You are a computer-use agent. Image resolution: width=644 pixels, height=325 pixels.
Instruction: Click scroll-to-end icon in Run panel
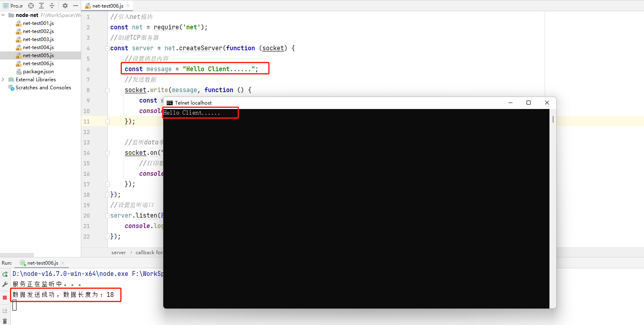pos(5,311)
